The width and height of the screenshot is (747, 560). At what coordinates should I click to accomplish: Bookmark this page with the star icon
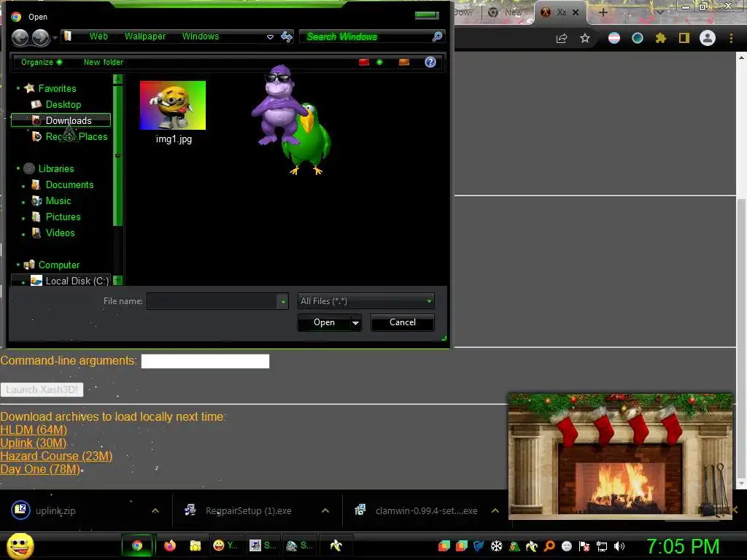pos(585,38)
